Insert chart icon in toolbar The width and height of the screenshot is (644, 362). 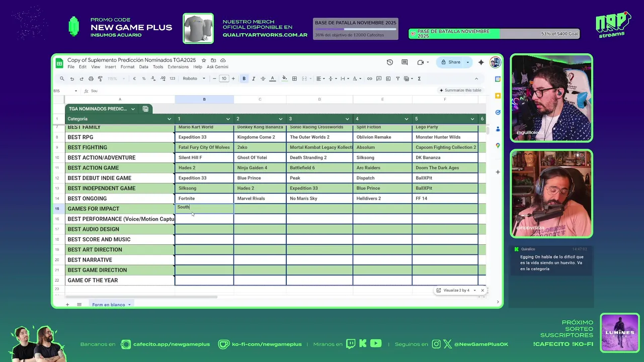coord(388,78)
